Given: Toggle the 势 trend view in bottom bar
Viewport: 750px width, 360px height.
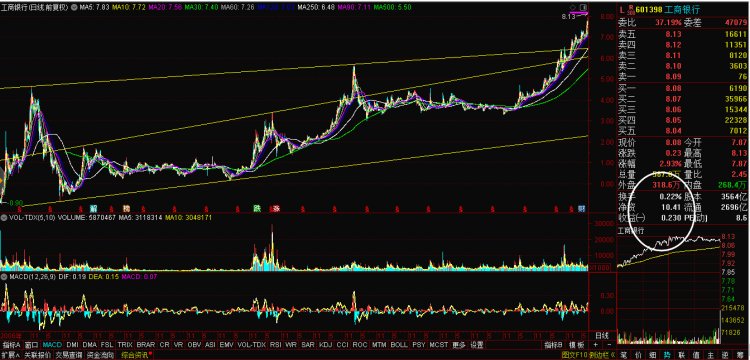Looking at the screenshot, I should click(666, 355).
